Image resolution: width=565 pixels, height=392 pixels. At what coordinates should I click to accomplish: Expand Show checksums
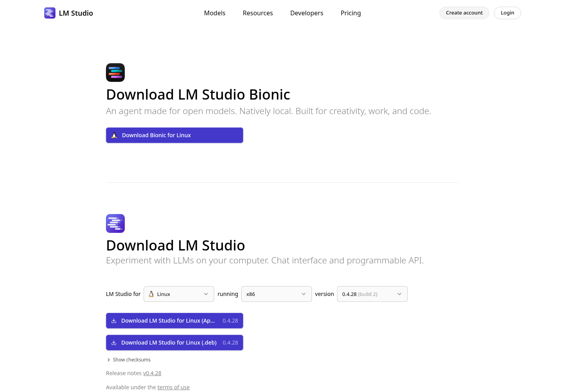pos(128,360)
